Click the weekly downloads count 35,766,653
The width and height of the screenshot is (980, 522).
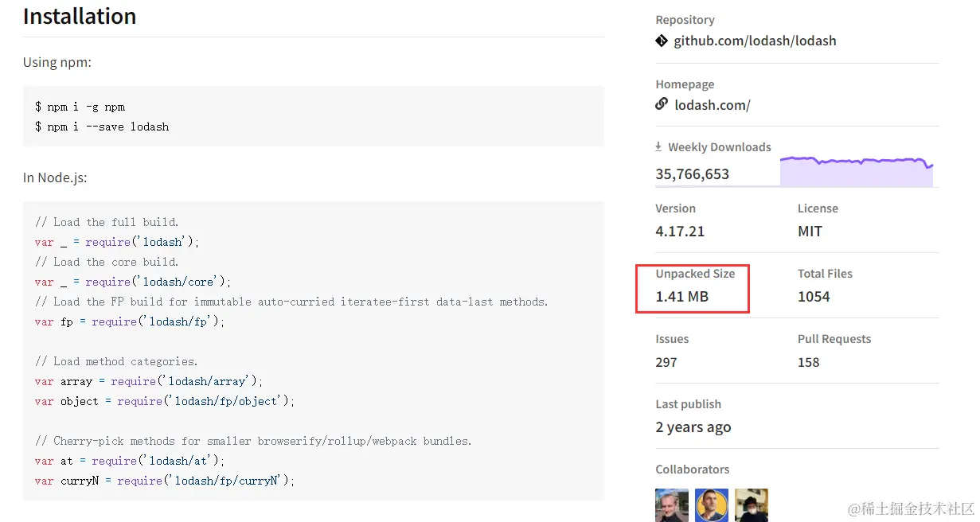693,174
